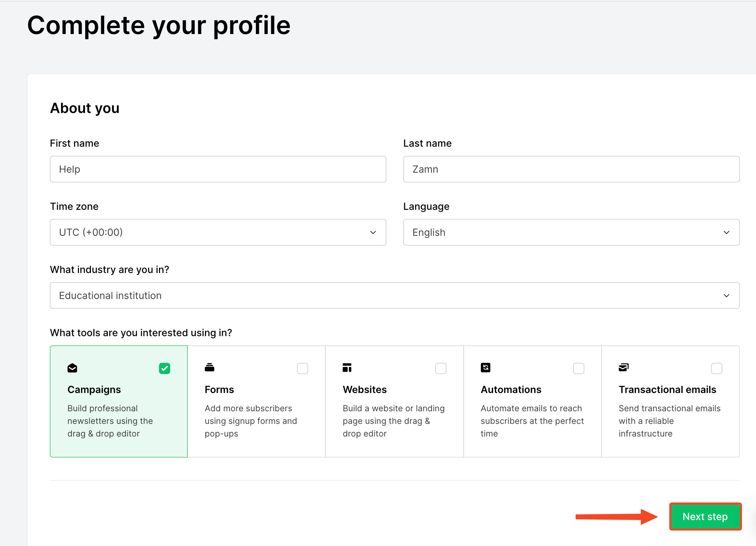756x546 pixels.
Task: Expand the Language English dropdown
Action: (571, 232)
